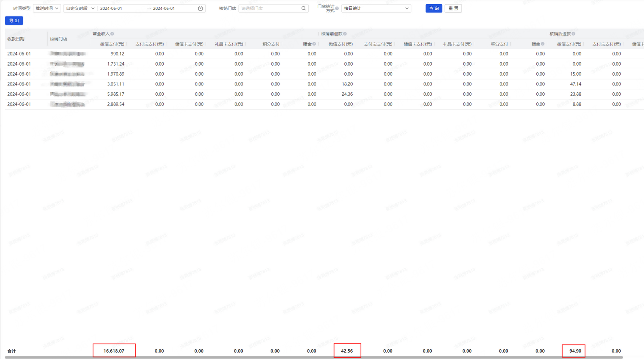644x359 pixels.
Task: Click the 重置 reset button
Action: (453, 8)
